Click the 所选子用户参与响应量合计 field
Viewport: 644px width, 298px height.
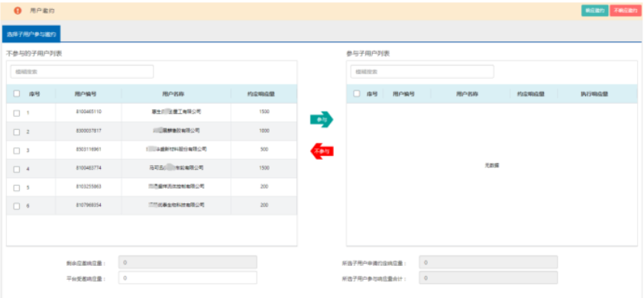(x=488, y=278)
